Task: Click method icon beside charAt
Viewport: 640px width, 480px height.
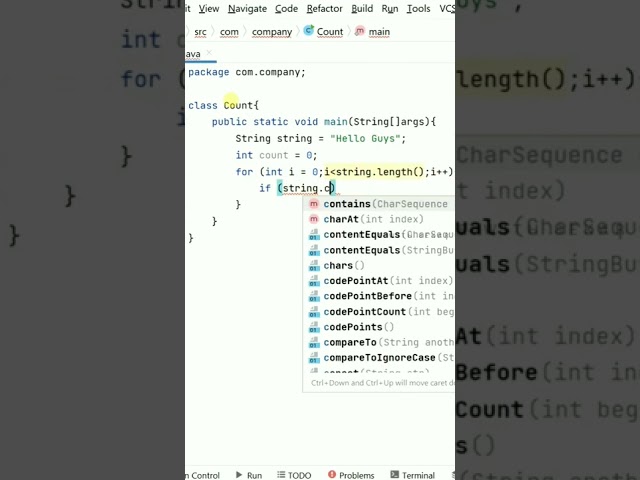Action: 313,219
